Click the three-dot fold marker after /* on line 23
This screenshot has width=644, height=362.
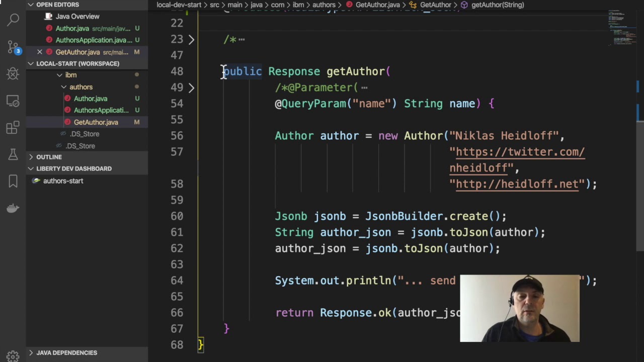[242, 40]
